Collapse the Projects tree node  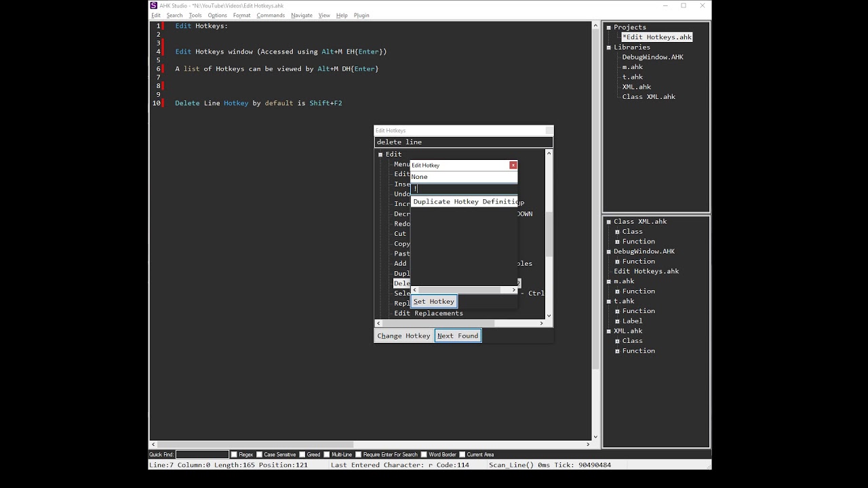pos(609,28)
